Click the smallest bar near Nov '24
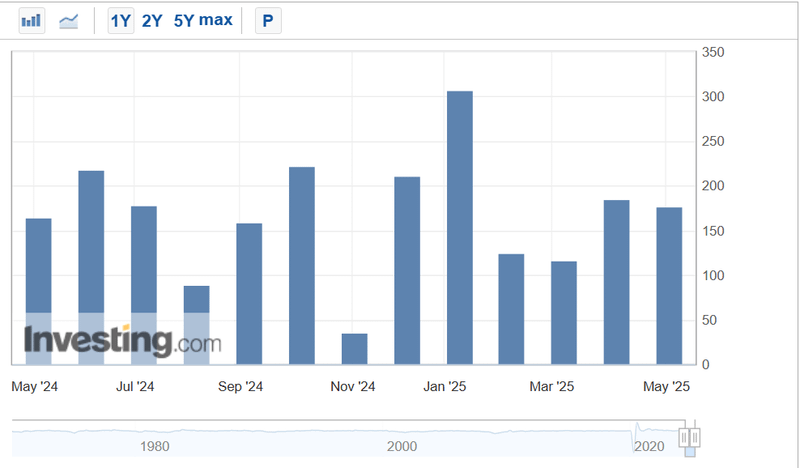This screenshot has height=468, width=800. pos(355,349)
